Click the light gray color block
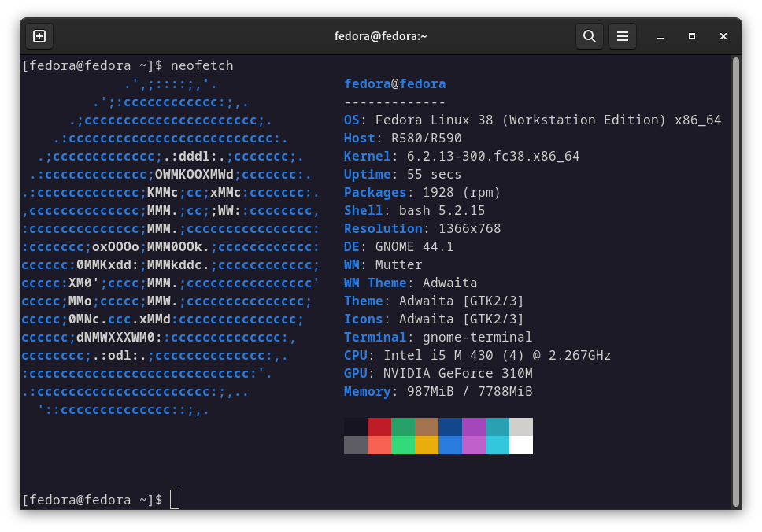 pos(521,427)
